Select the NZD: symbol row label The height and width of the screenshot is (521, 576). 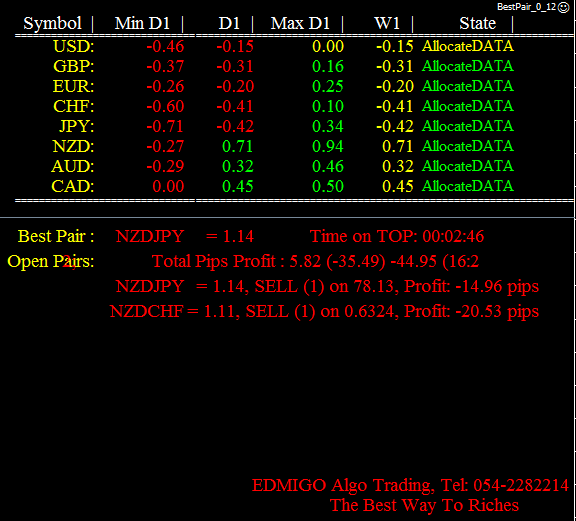(x=73, y=146)
